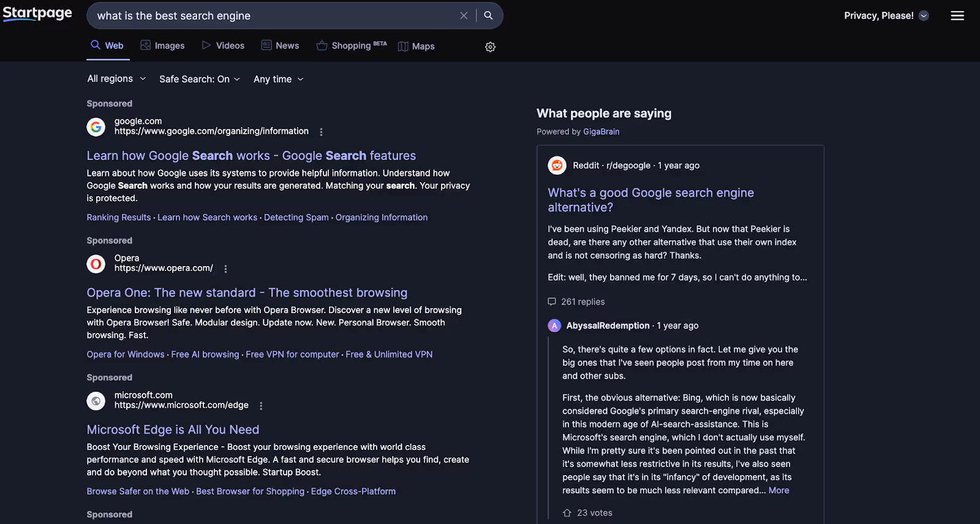Open three-dot menu next to google.com URL
Image resolution: width=980 pixels, height=524 pixels.
(321, 132)
